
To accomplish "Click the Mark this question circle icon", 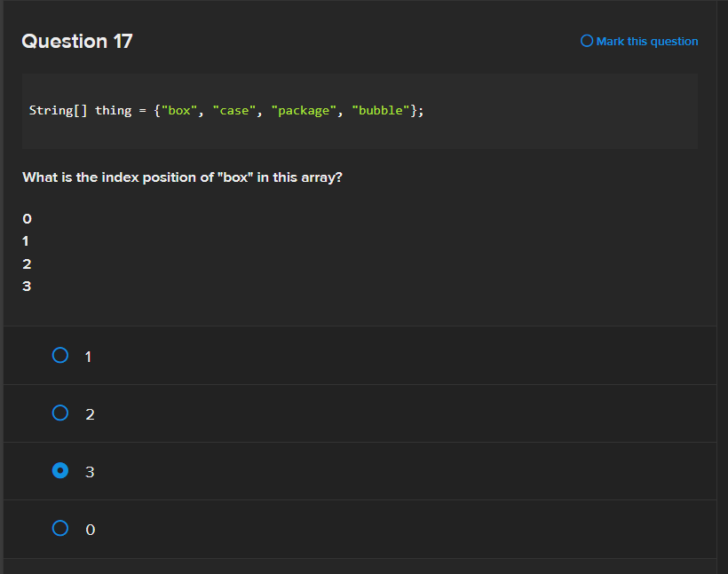I will tap(586, 41).
